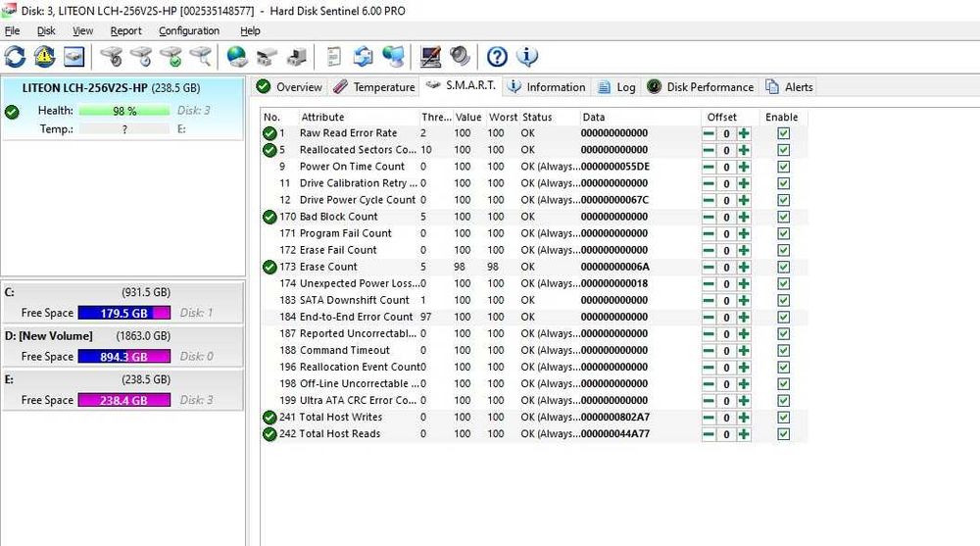The width and height of the screenshot is (980, 546).
Task: Click the disk icon with green checkmark
Action: tap(171, 57)
